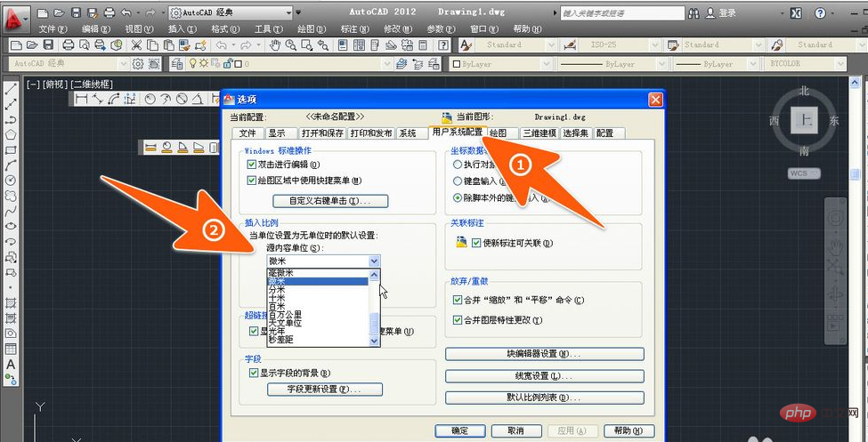Select 键盘输入 radio button
Viewport: 868px width, 442px height.
(458, 181)
